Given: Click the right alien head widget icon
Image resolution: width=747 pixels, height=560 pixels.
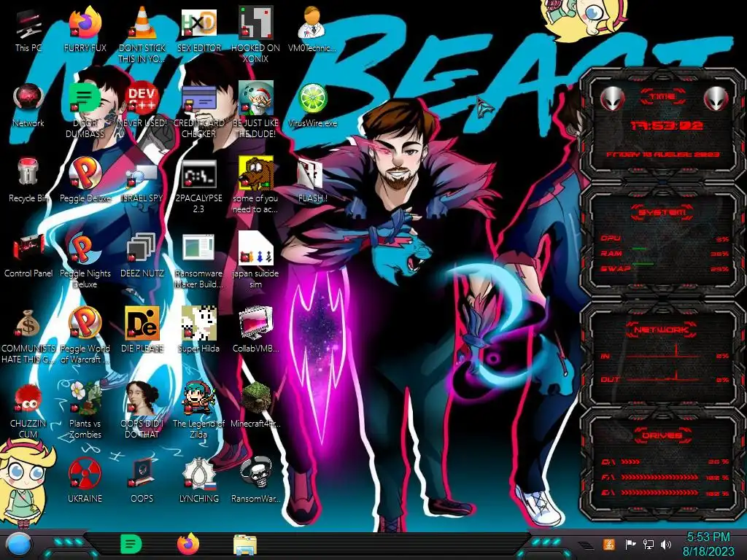Looking at the screenshot, I should click(716, 98).
